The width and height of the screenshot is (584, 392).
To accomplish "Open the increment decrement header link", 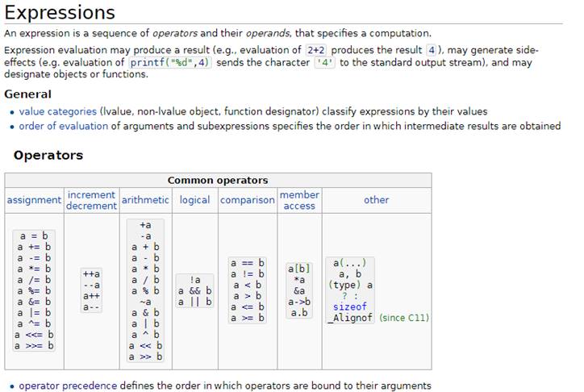I will click(91, 200).
